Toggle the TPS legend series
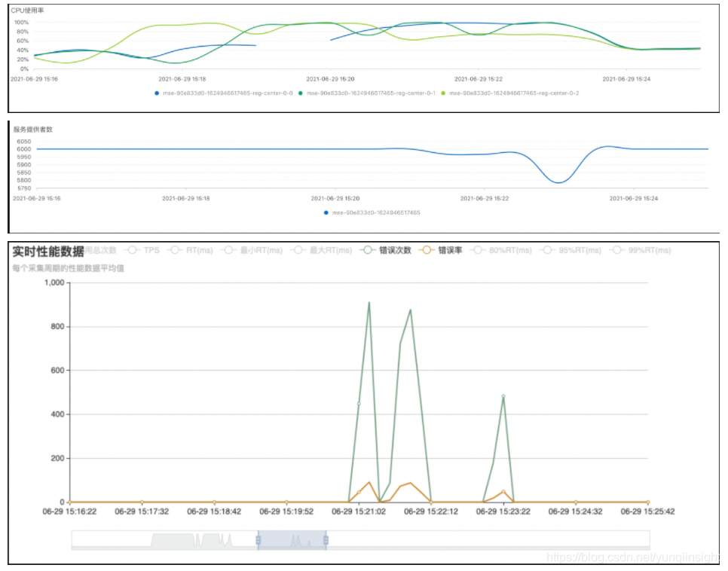 (144, 250)
